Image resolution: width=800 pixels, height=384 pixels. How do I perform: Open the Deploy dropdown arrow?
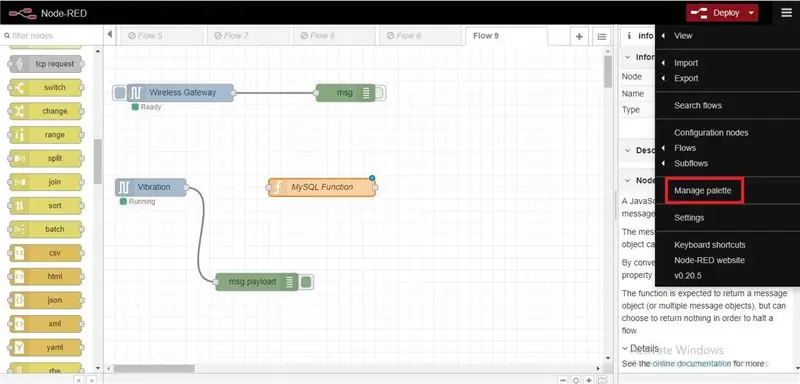(751, 13)
